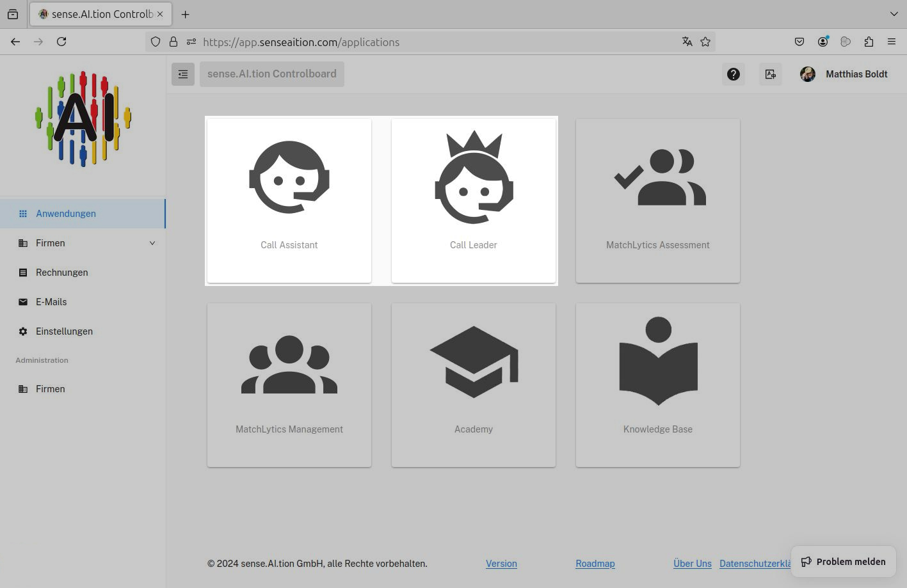Click the Knowledge Base label text
The image size is (907, 588).
pyautogui.click(x=658, y=429)
